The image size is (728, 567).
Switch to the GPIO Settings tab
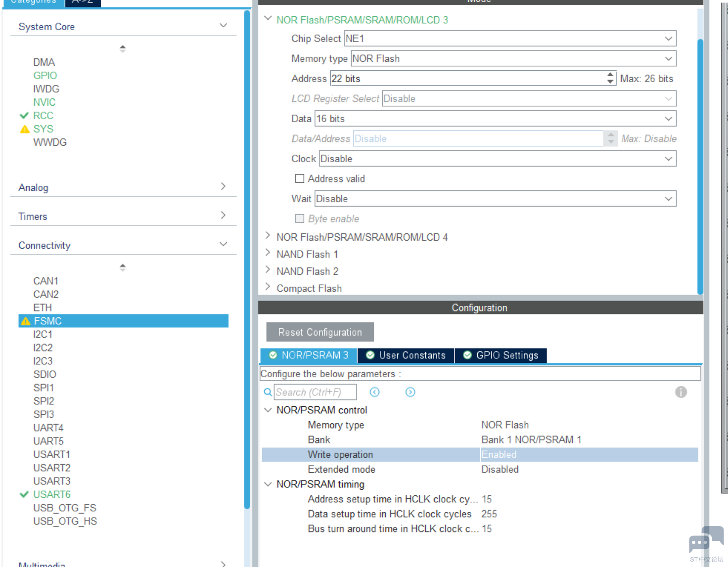pyautogui.click(x=500, y=355)
